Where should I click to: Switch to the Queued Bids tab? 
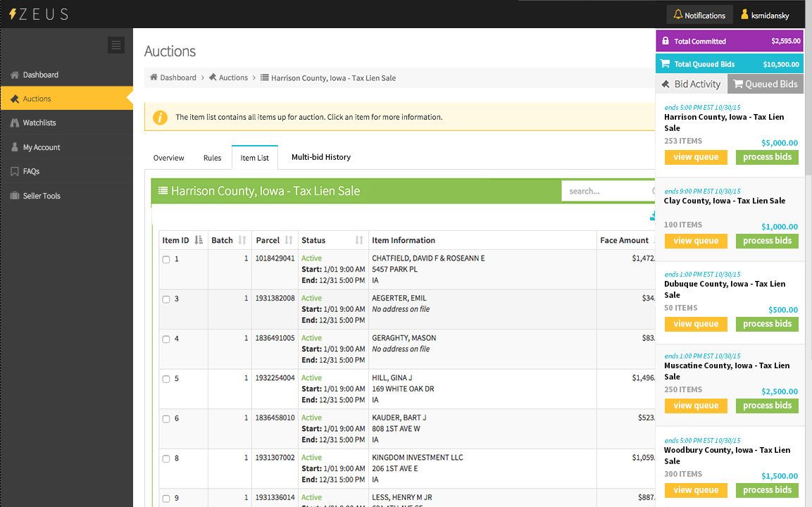766,84
